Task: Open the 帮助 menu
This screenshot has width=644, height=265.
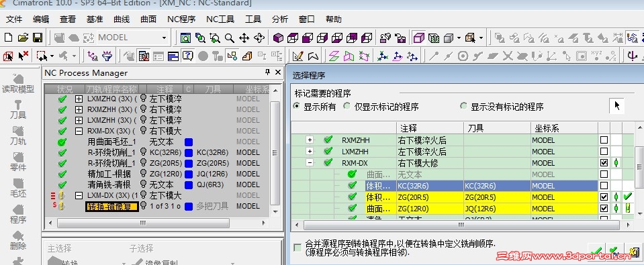Action: [x=334, y=19]
